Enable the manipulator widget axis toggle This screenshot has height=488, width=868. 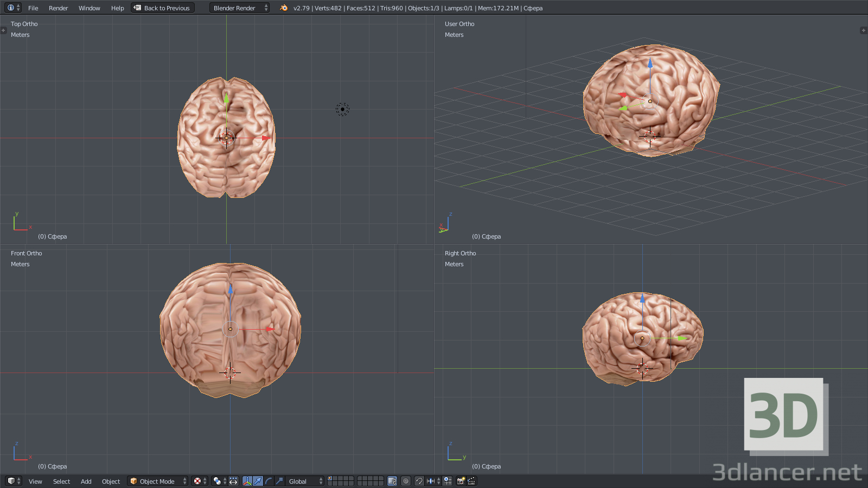click(x=247, y=481)
